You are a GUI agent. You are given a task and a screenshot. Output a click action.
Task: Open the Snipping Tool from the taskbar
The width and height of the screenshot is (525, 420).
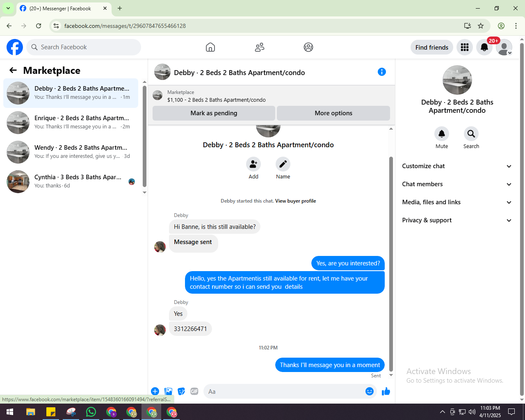(x=71, y=412)
